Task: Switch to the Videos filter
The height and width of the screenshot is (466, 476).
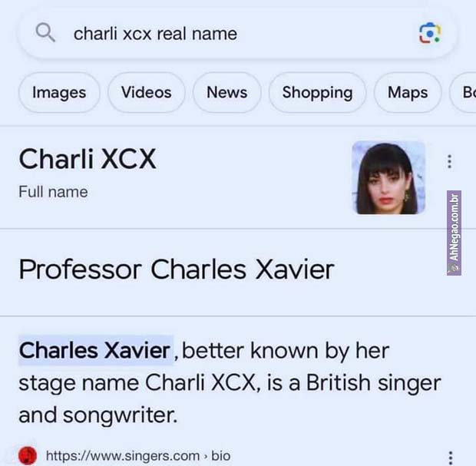Action: click(x=147, y=93)
